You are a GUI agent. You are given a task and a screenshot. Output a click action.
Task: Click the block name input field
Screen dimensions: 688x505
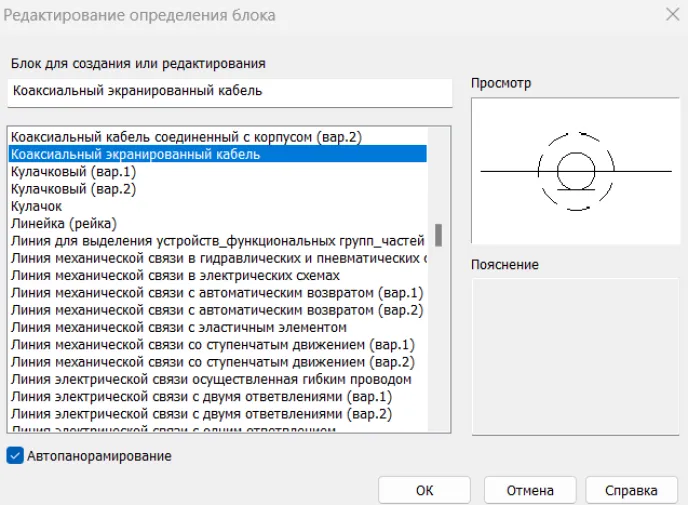pyautogui.click(x=231, y=92)
